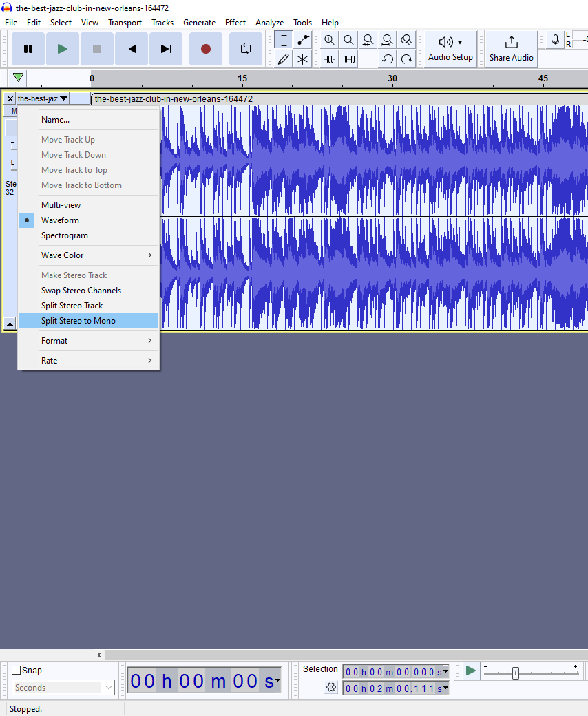Enable the Snap checkbox
Viewport: 588px width, 716px height.
click(17, 670)
